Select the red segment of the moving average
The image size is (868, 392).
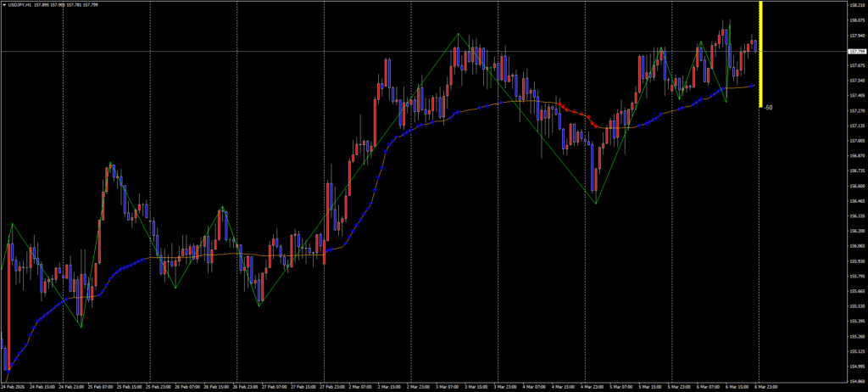pos(585,118)
